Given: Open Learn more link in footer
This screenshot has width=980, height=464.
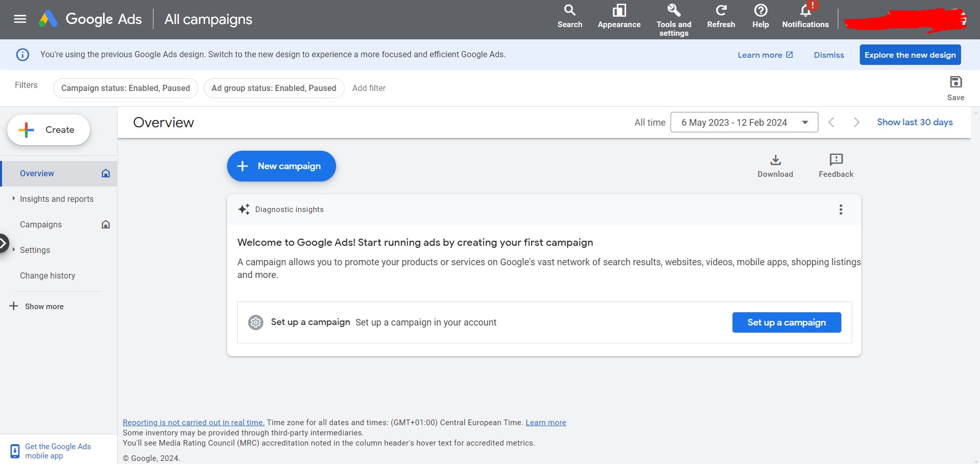Looking at the screenshot, I should tap(546, 423).
